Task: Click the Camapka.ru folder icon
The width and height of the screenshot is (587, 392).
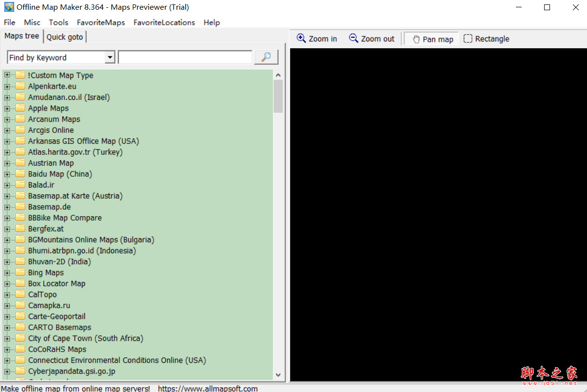Action: (20, 305)
